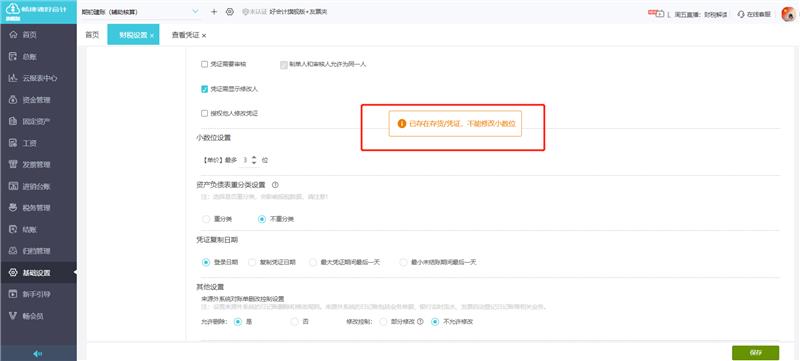This screenshot has height=361, width=800.
Task: Click the cloud logo at top left
Action: [13, 9]
